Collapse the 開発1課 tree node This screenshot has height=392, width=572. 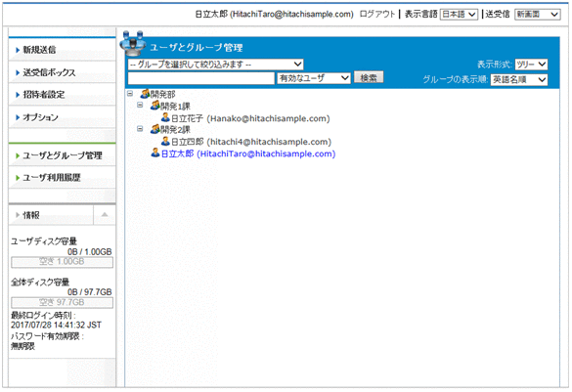click(140, 106)
